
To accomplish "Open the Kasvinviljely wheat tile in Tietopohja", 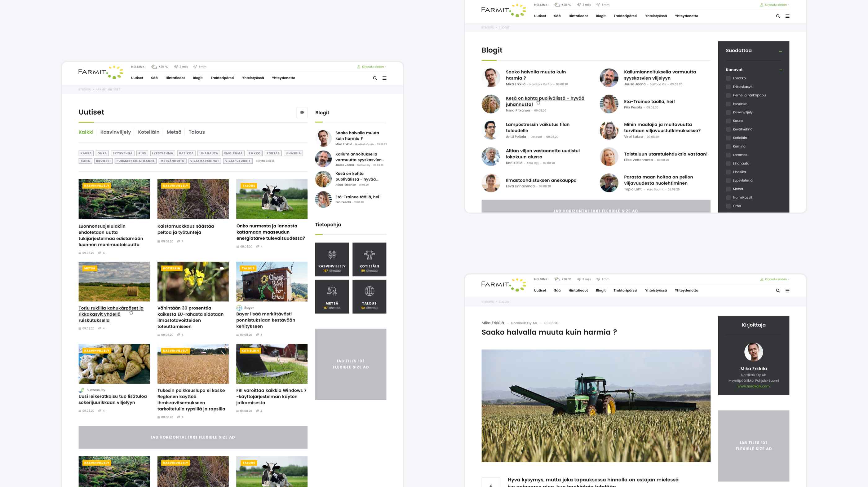I will point(332,259).
